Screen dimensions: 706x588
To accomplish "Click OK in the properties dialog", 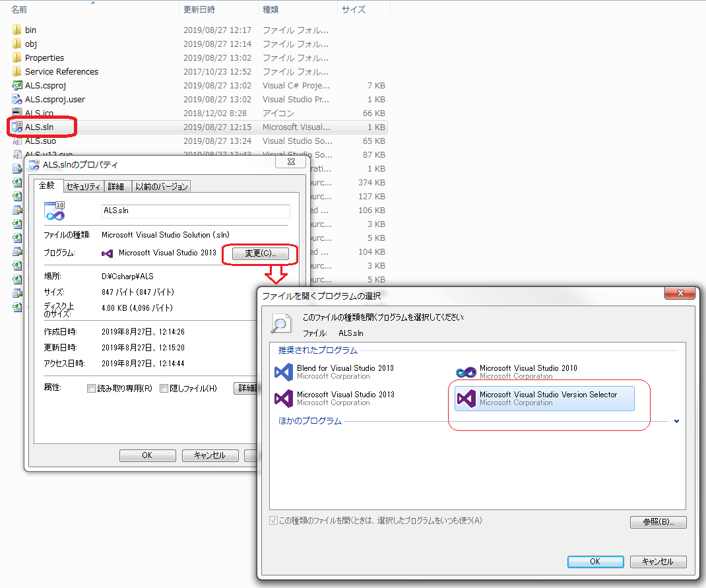I will (148, 455).
